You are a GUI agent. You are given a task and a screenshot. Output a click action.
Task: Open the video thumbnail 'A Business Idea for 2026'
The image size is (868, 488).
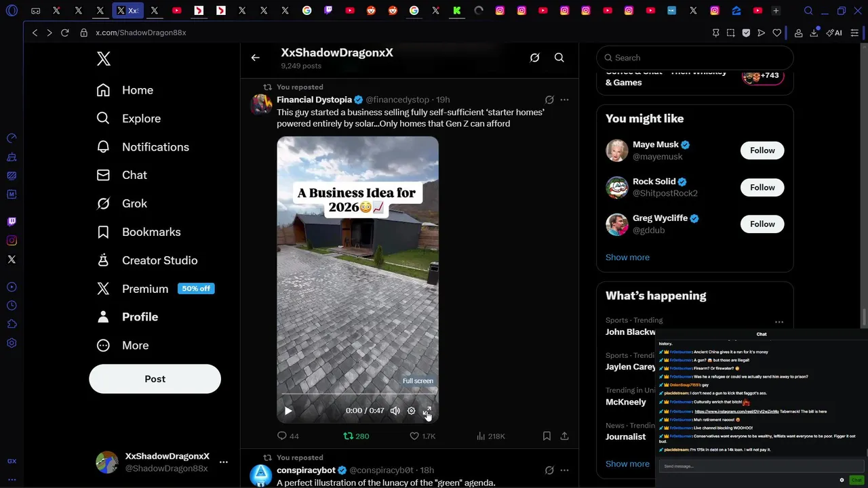click(357, 279)
